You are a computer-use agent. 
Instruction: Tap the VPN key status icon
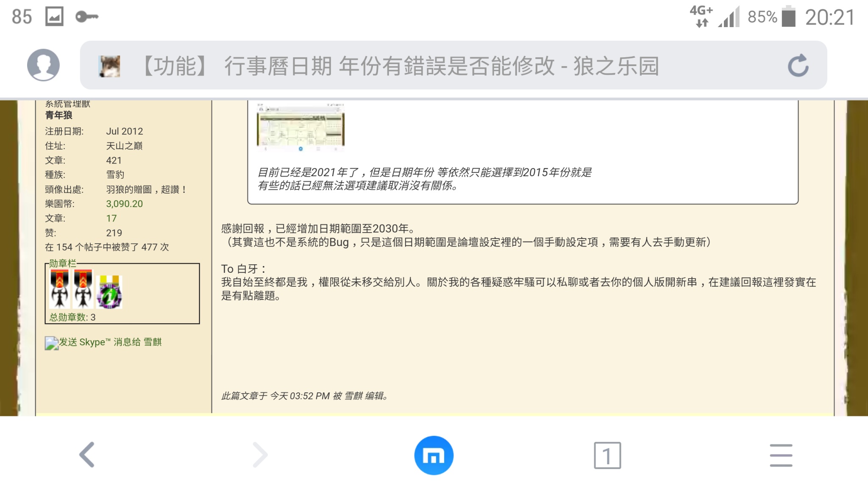[x=87, y=17]
